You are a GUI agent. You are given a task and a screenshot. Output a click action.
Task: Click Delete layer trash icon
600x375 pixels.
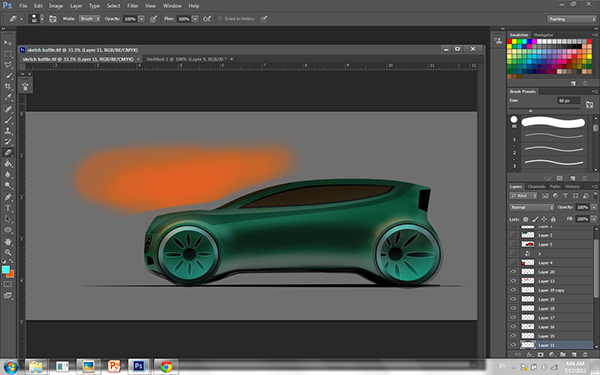coord(585,355)
